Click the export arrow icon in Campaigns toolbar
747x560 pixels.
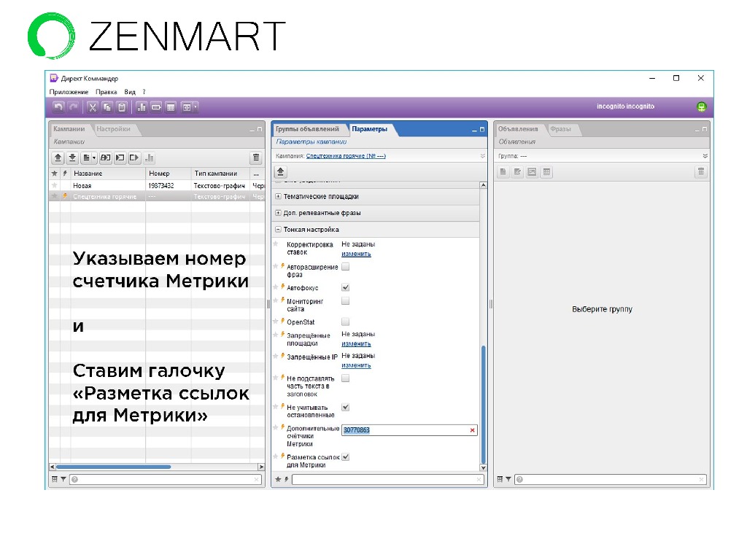(134, 157)
